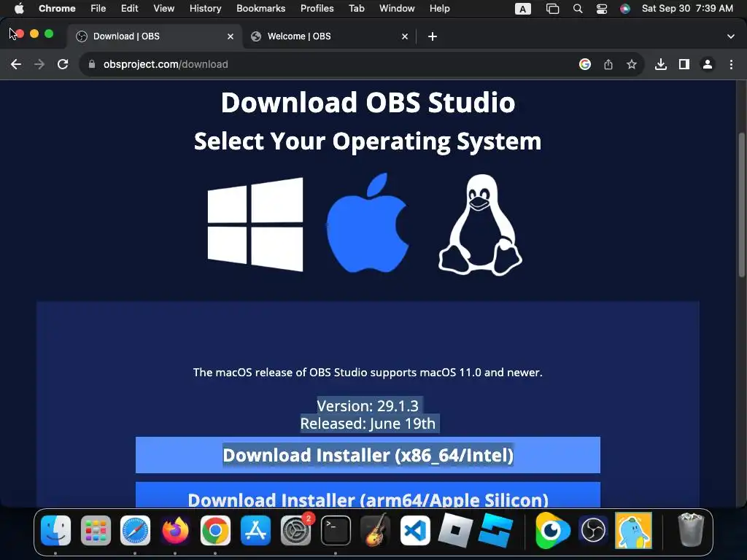Open Google Chrome from the Dock
This screenshot has width=747, height=560.
coord(215,531)
